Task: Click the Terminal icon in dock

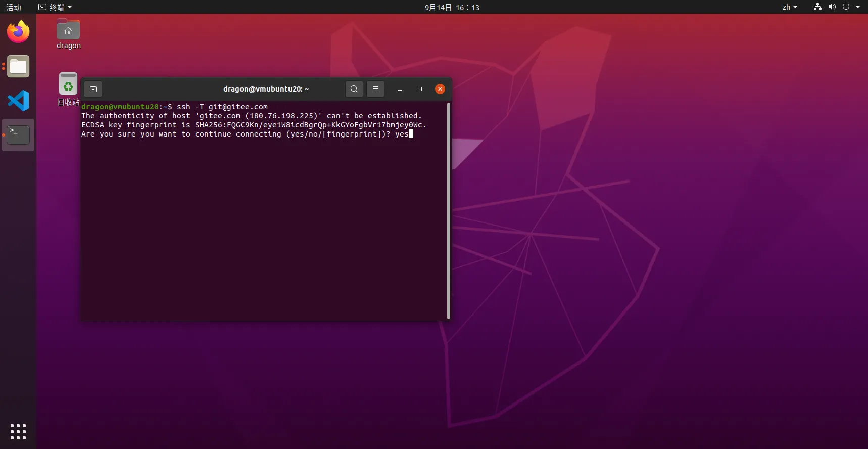Action: coord(18,135)
